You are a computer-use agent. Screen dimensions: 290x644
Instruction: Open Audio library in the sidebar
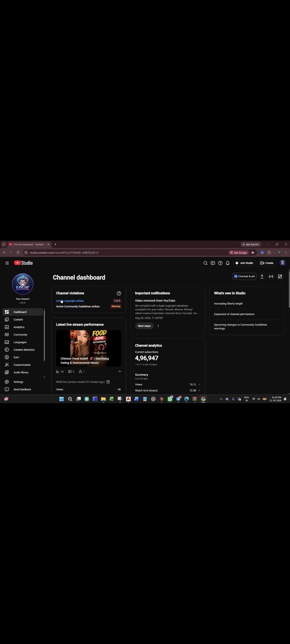[x=23, y=372]
